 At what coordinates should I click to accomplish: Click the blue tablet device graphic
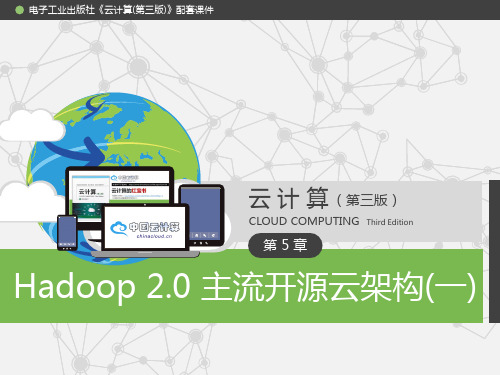[x=201, y=216]
